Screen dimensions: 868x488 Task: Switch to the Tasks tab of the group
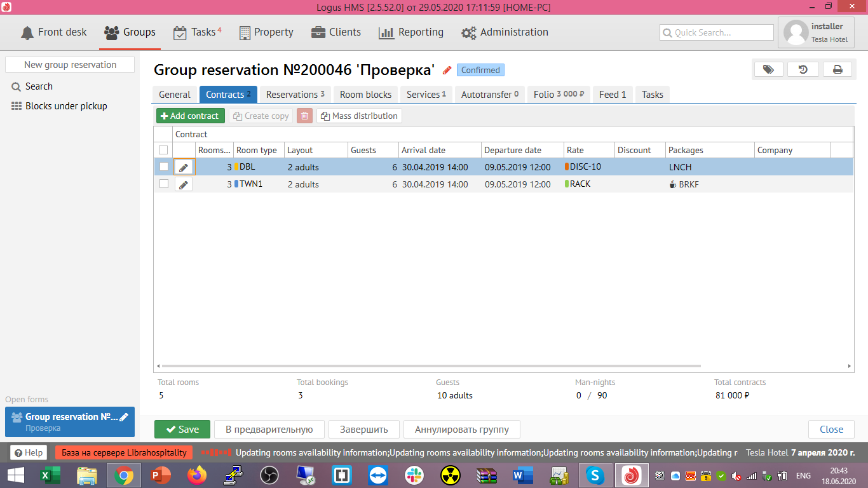coord(653,95)
